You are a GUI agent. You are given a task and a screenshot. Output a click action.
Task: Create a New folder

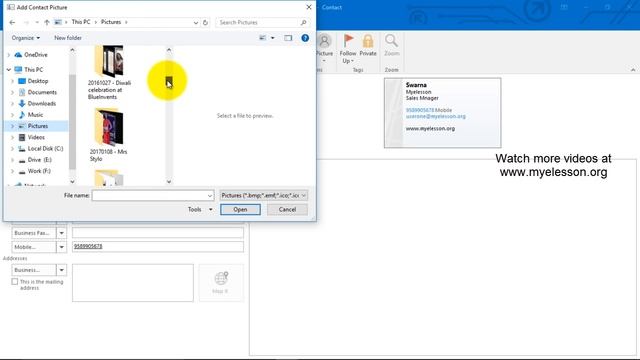pyautogui.click(x=68, y=38)
